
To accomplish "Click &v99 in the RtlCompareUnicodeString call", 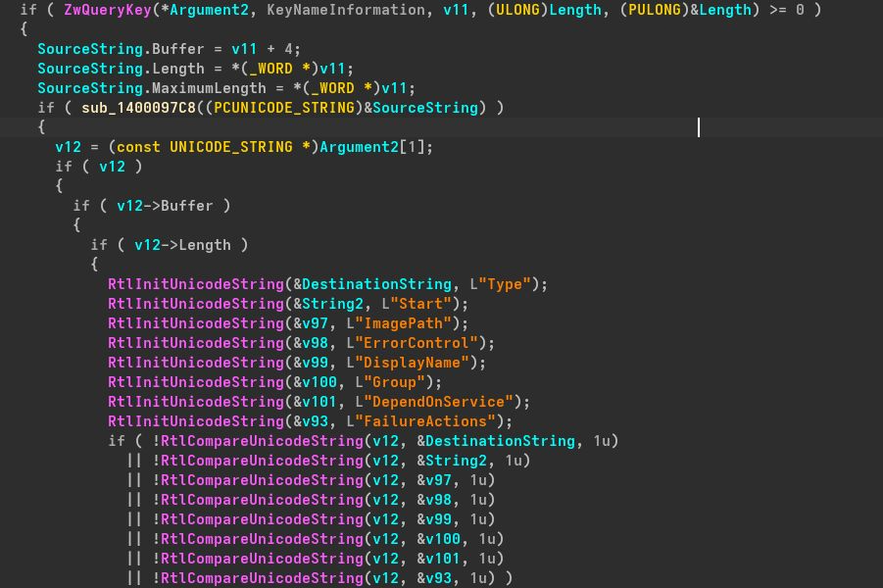I will coord(433,519).
